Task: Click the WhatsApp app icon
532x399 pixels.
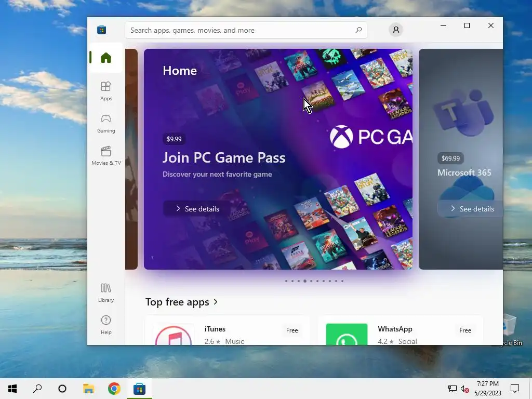Action: 347,335
